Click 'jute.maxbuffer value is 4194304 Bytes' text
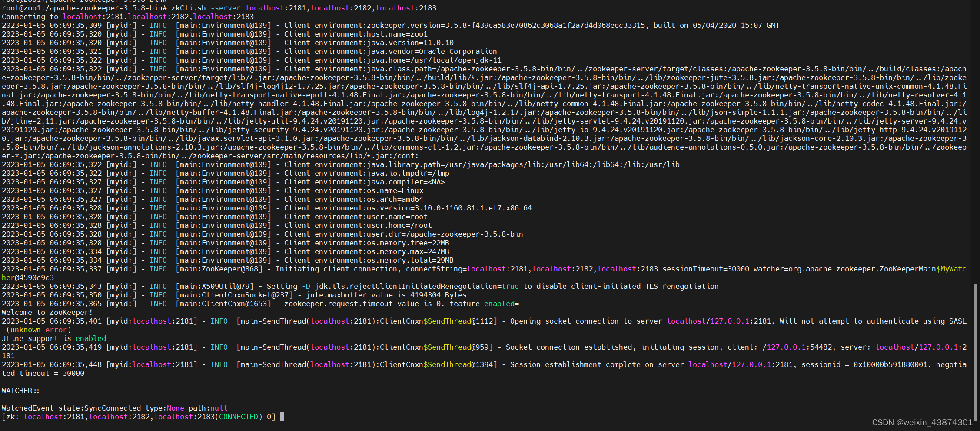This screenshot has width=980, height=431. coord(386,295)
